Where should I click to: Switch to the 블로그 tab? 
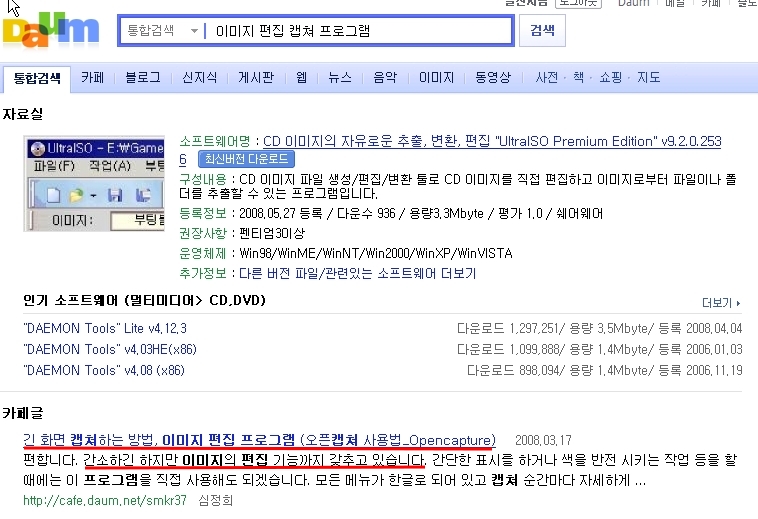click(x=143, y=77)
